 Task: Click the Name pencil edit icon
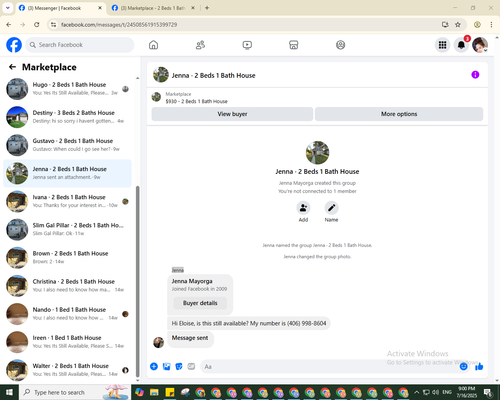pos(331,208)
